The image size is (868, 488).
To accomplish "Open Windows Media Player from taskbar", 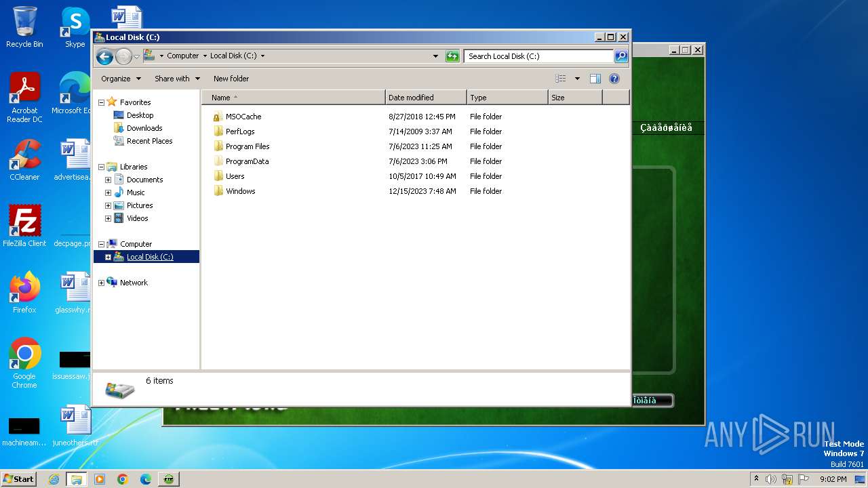I will click(x=100, y=479).
